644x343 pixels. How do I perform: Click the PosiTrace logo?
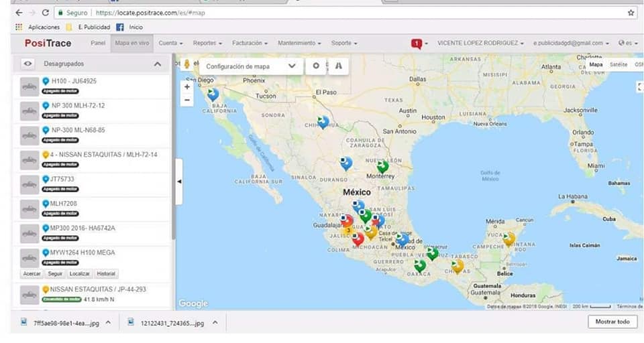pos(48,43)
